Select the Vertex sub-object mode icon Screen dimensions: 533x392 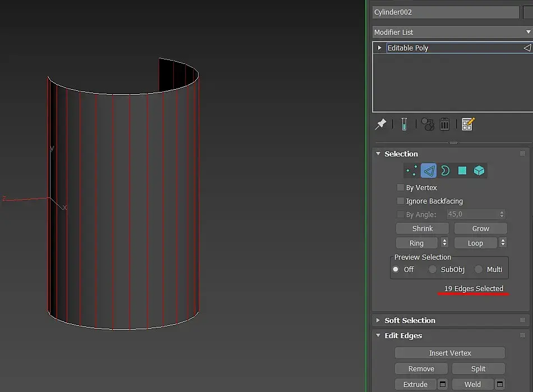[412, 170]
